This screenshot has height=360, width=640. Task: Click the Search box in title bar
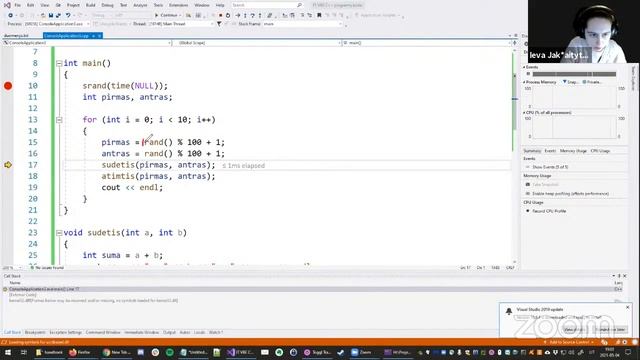(267, 5)
